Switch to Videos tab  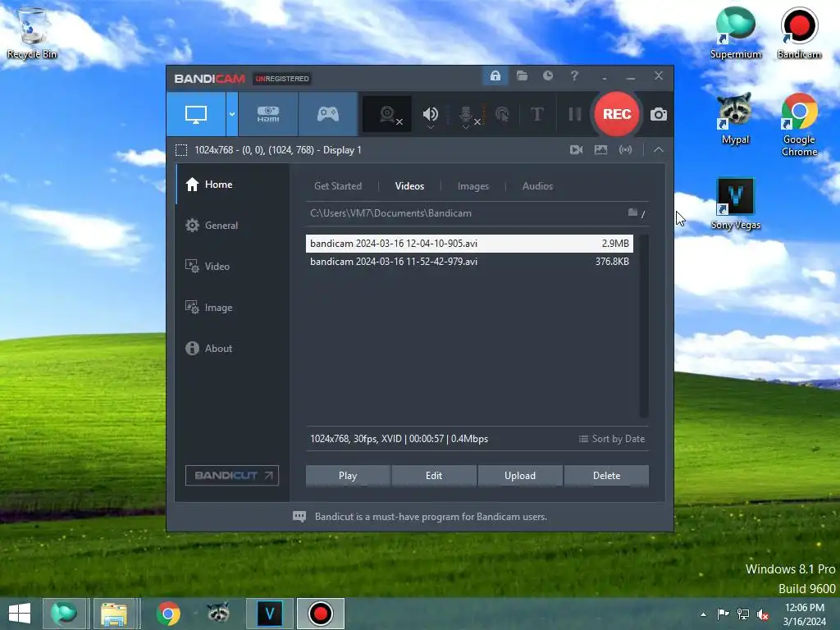[x=410, y=186]
